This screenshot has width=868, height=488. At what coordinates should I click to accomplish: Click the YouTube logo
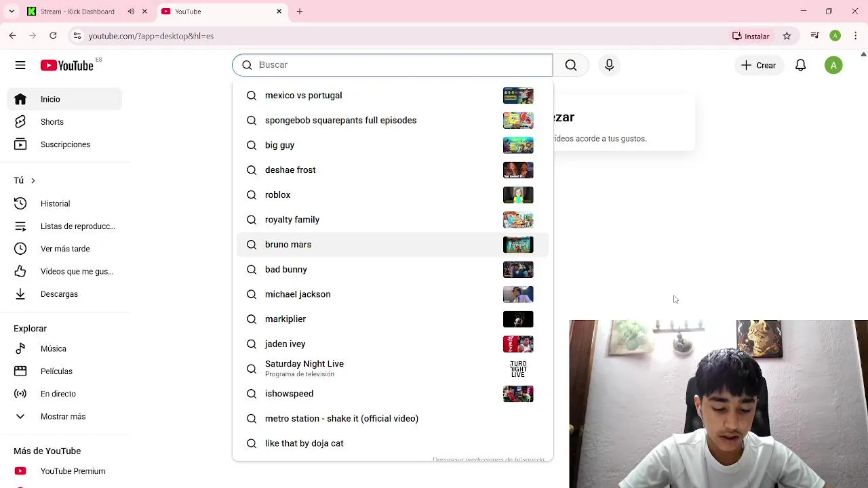click(66, 65)
